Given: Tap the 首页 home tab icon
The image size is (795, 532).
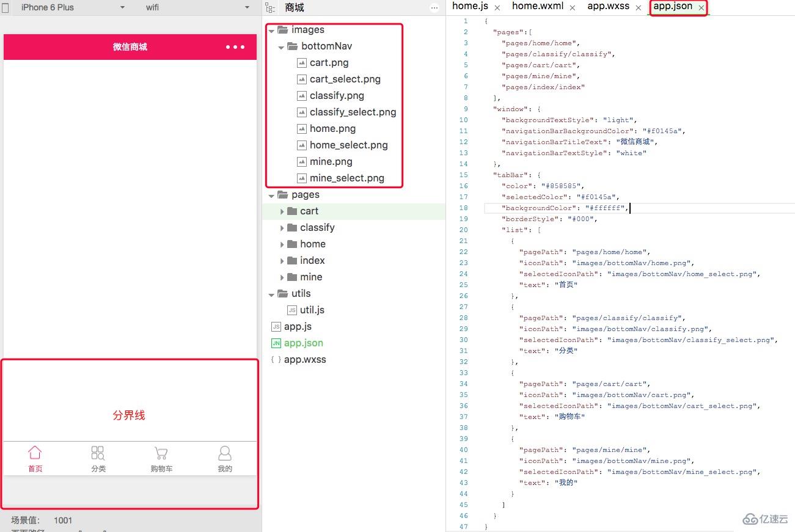Looking at the screenshot, I should click(35, 453).
